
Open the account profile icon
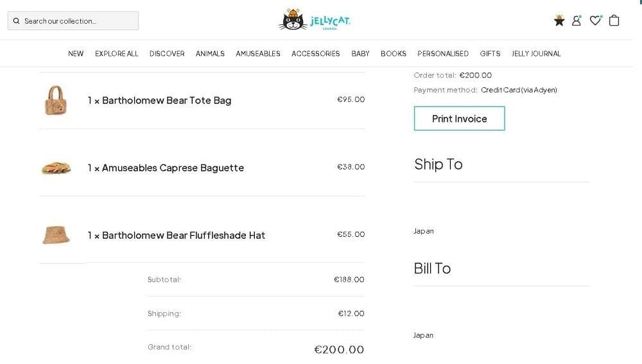click(x=577, y=21)
